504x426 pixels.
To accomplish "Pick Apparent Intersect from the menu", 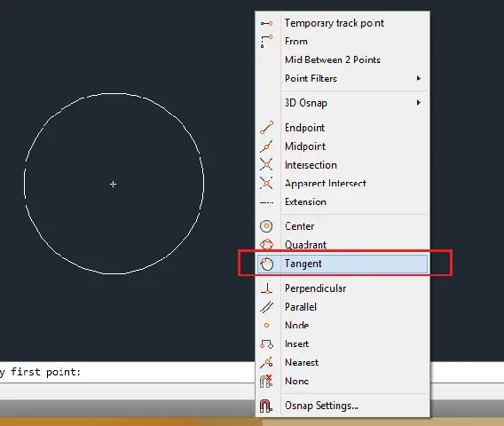I will pyautogui.click(x=343, y=183).
